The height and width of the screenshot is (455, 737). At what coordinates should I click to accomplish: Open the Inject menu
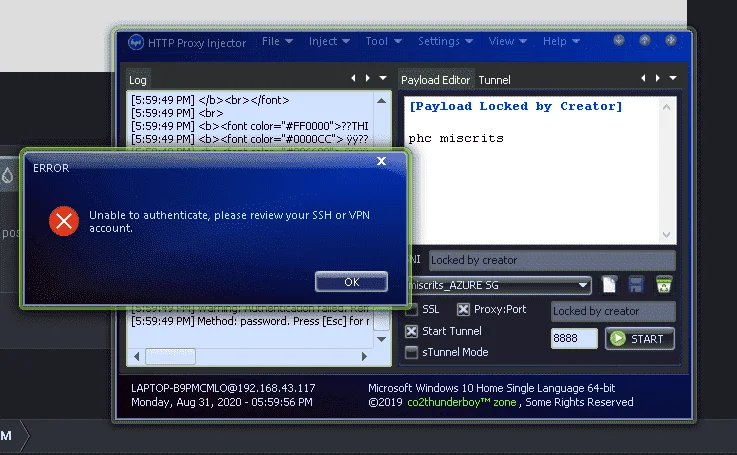point(329,41)
